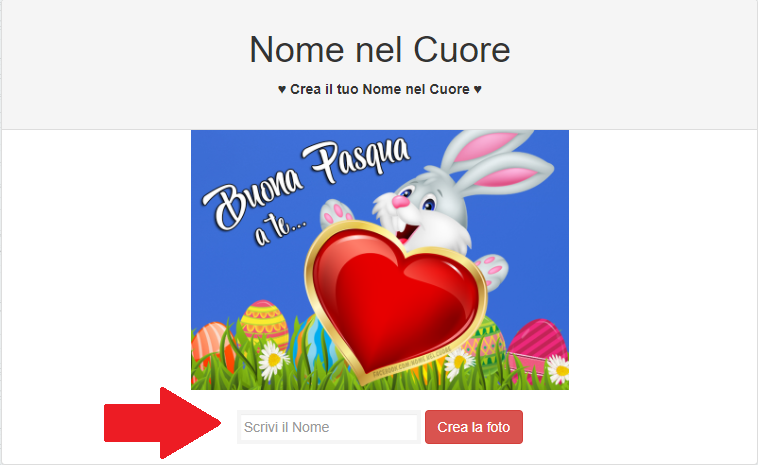The height and width of the screenshot is (465, 758).
Task: Click the "Nome nel Cuore" page title
Action: tap(379, 49)
